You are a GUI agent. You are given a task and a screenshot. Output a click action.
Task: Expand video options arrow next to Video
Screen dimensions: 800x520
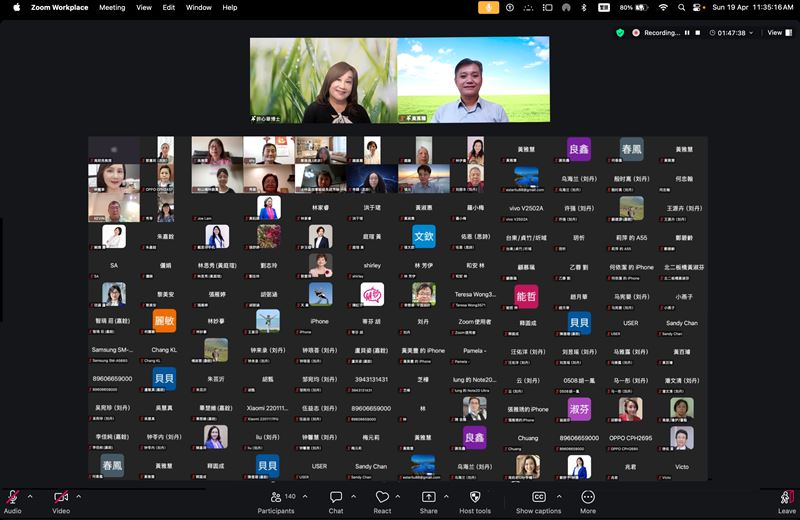point(79,496)
